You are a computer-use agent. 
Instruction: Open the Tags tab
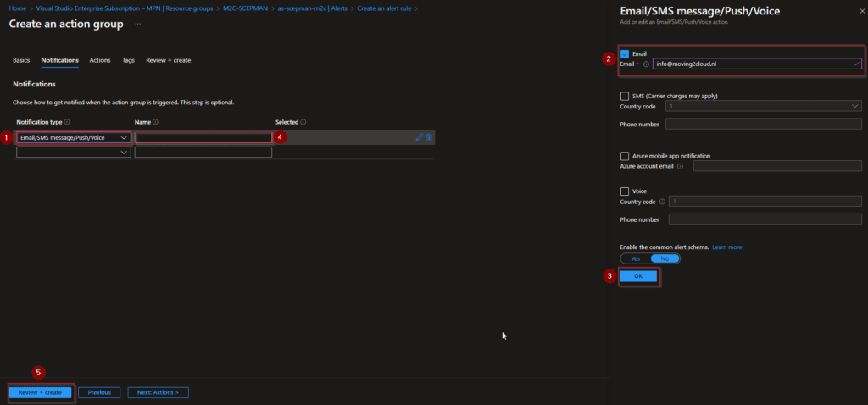coord(128,60)
